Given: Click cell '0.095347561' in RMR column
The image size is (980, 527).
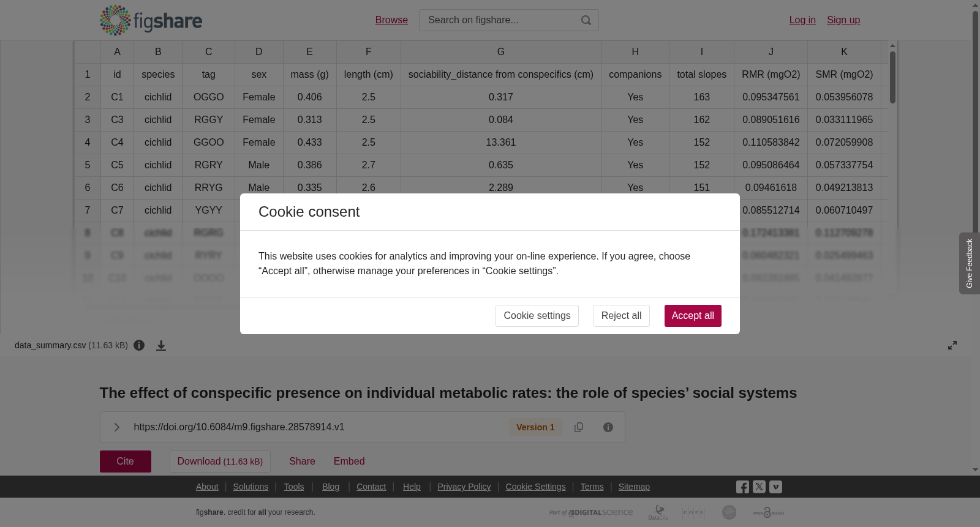Looking at the screenshot, I should (x=771, y=97).
